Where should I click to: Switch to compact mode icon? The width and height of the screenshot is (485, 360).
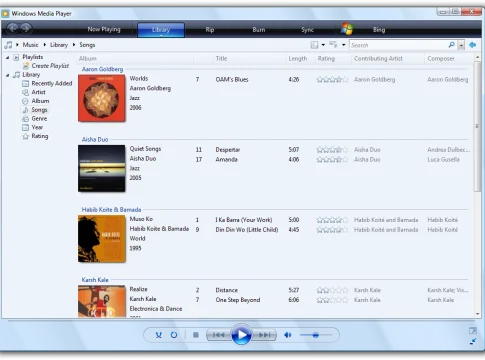(x=473, y=341)
